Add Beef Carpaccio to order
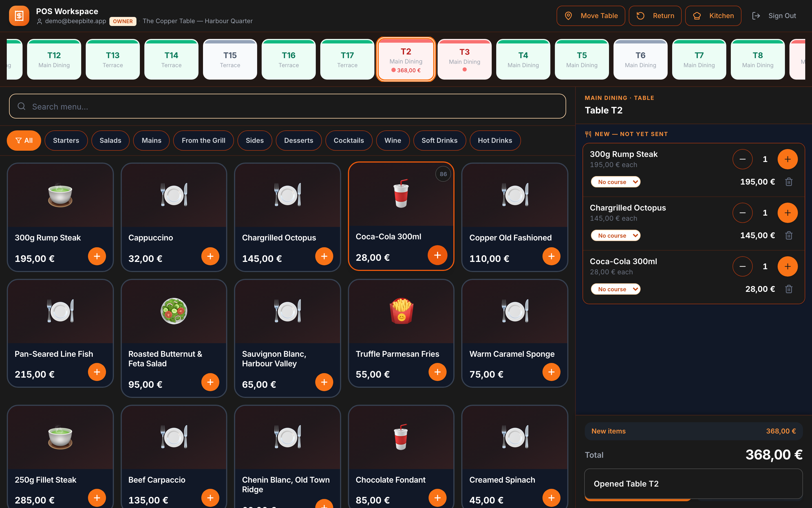The image size is (812, 508). pyautogui.click(x=210, y=498)
